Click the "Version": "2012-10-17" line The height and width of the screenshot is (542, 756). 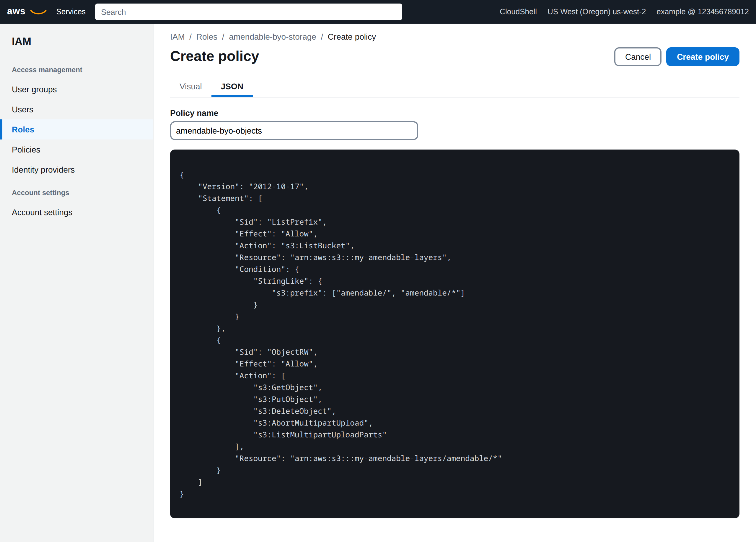click(x=253, y=186)
